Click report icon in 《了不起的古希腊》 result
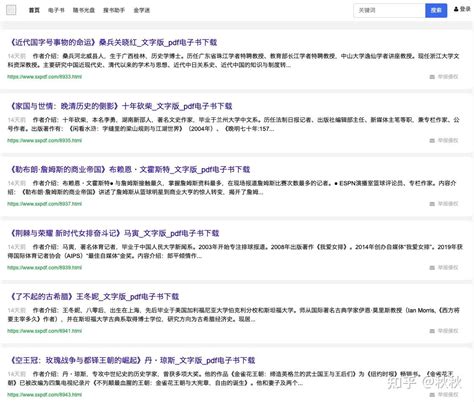Screen dimensions: 474x402 [432, 331]
